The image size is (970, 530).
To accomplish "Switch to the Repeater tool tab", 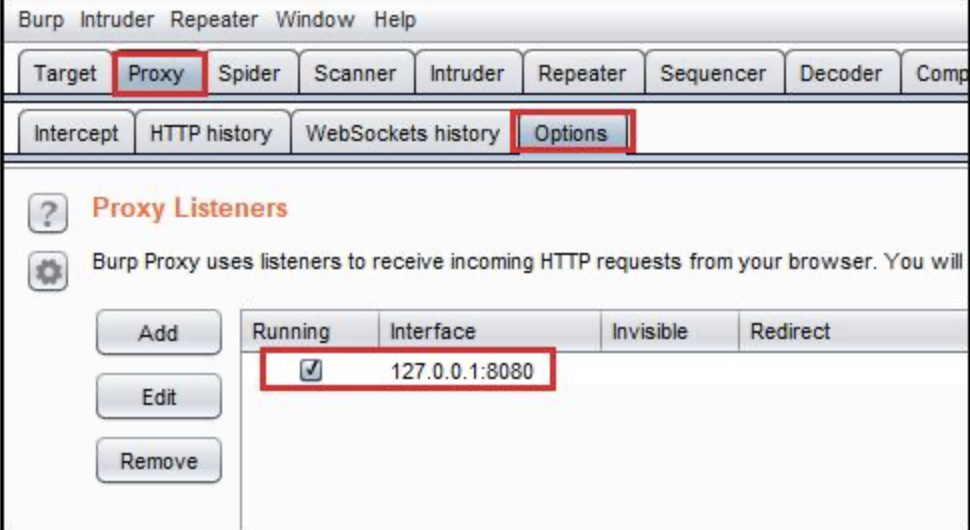I will (x=582, y=73).
